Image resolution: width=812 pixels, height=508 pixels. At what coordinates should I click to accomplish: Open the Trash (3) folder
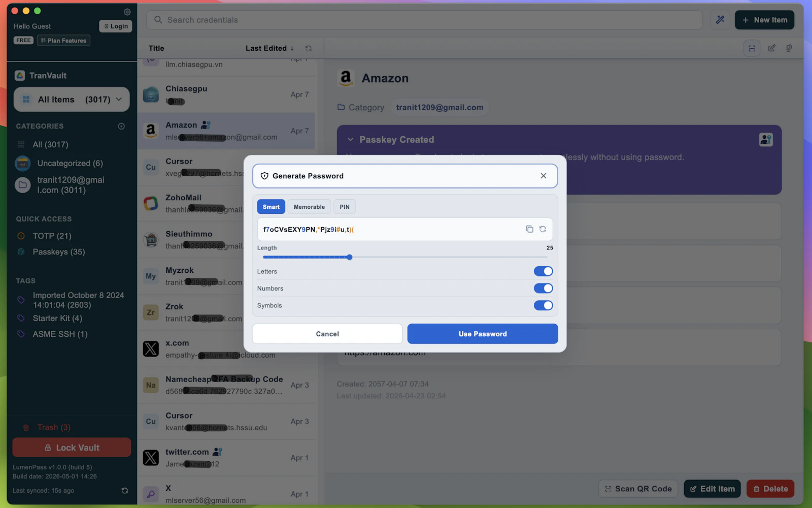[x=54, y=427]
